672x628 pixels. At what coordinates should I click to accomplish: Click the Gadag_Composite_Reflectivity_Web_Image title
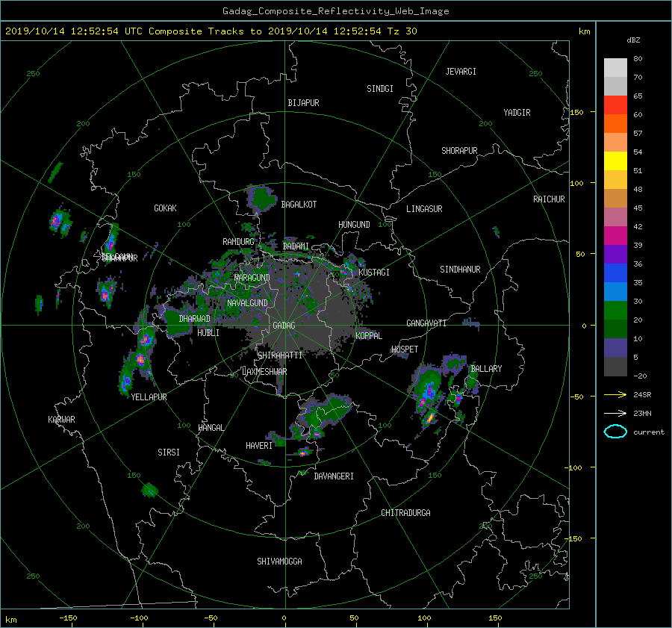point(335,11)
